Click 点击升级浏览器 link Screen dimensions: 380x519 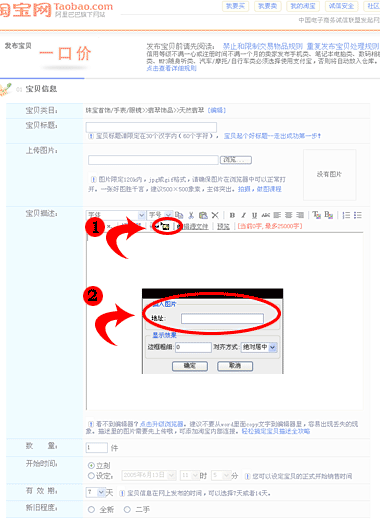pyautogui.click(x=162, y=424)
